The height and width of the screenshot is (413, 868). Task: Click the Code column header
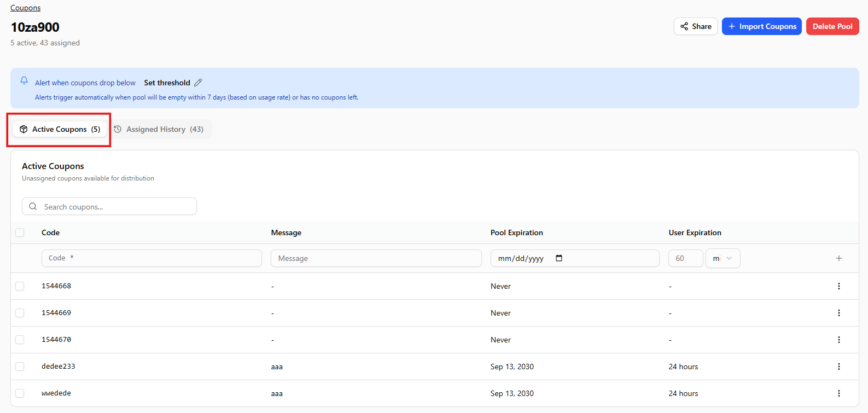click(50, 232)
